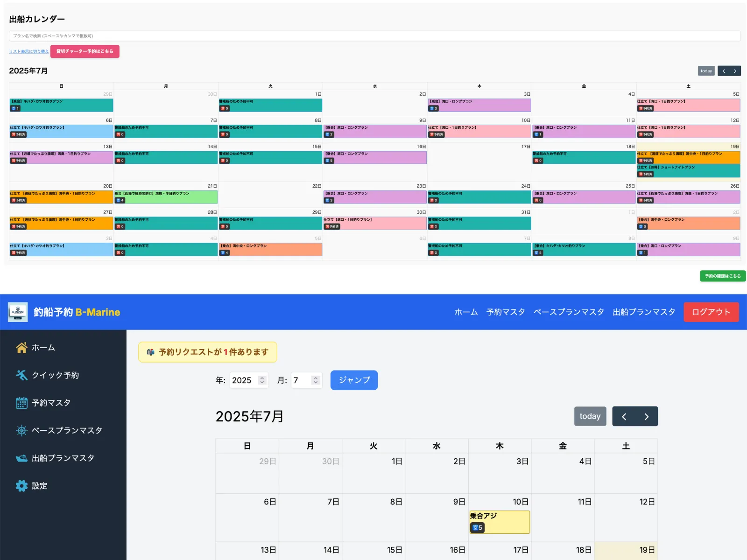Screen dimensions: 747x560
Task: Go to next month in lower calendar
Action: pyautogui.click(x=647, y=416)
